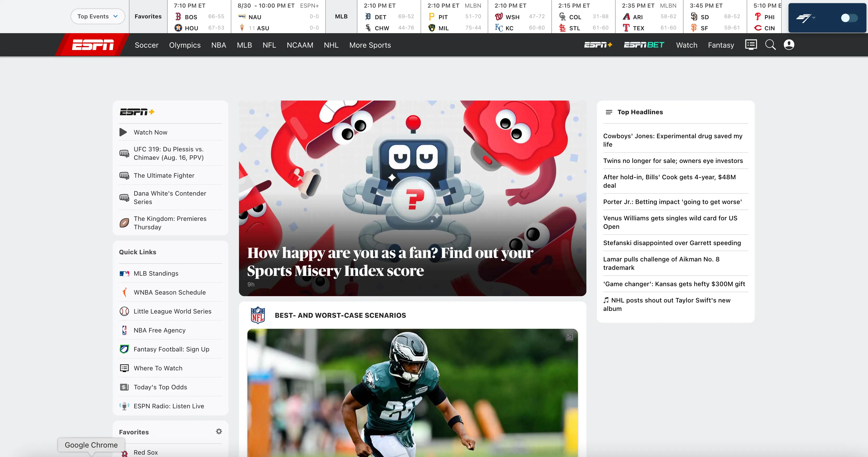Open the NBA menu
This screenshot has height=457, width=868.
(x=219, y=45)
